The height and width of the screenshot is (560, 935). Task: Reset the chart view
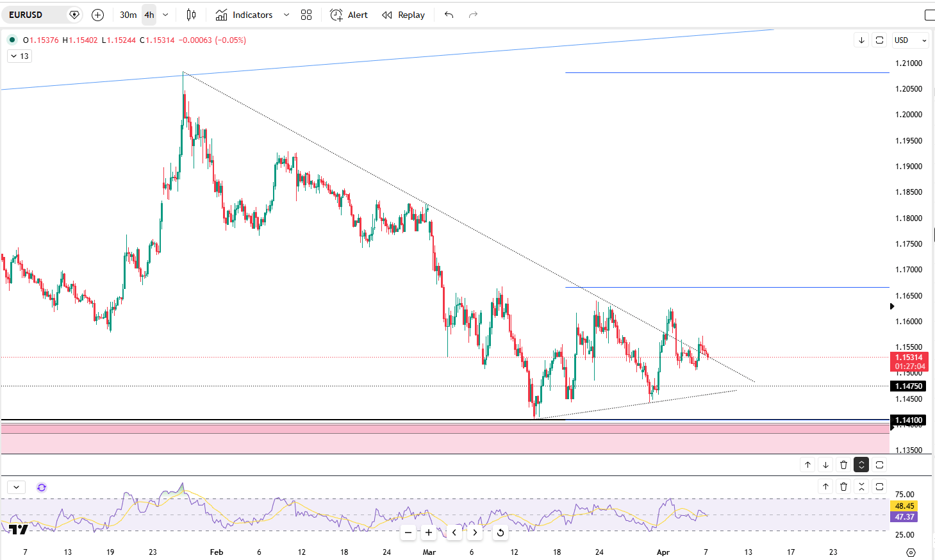tap(501, 532)
